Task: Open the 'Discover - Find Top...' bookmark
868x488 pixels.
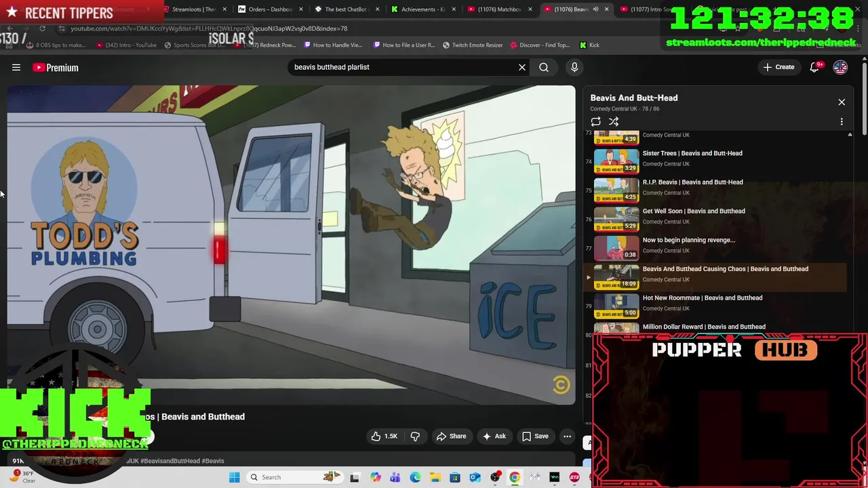Action: tap(540, 45)
